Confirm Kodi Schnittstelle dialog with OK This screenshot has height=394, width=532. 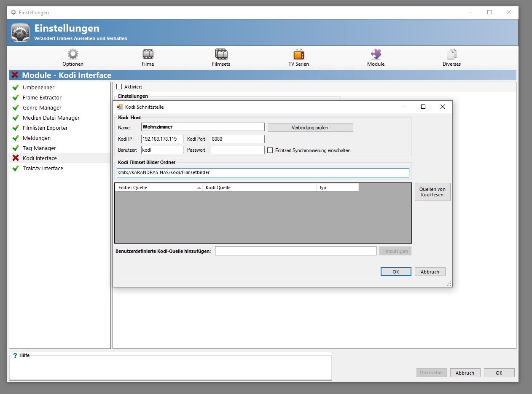(x=396, y=272)
